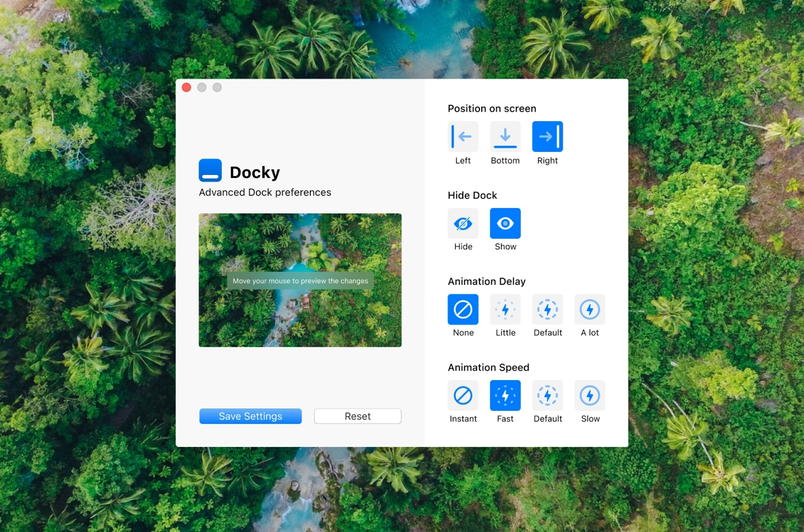The height and width of the screenshot is (532, 804).
Task: Click the Docky app icon
Action: (x=210, y=170)
